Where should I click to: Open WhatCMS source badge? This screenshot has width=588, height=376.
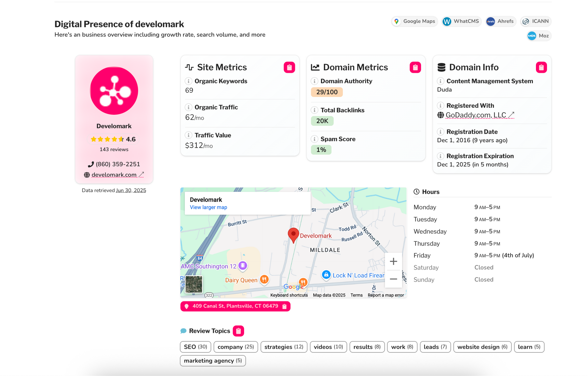[461, 21]
